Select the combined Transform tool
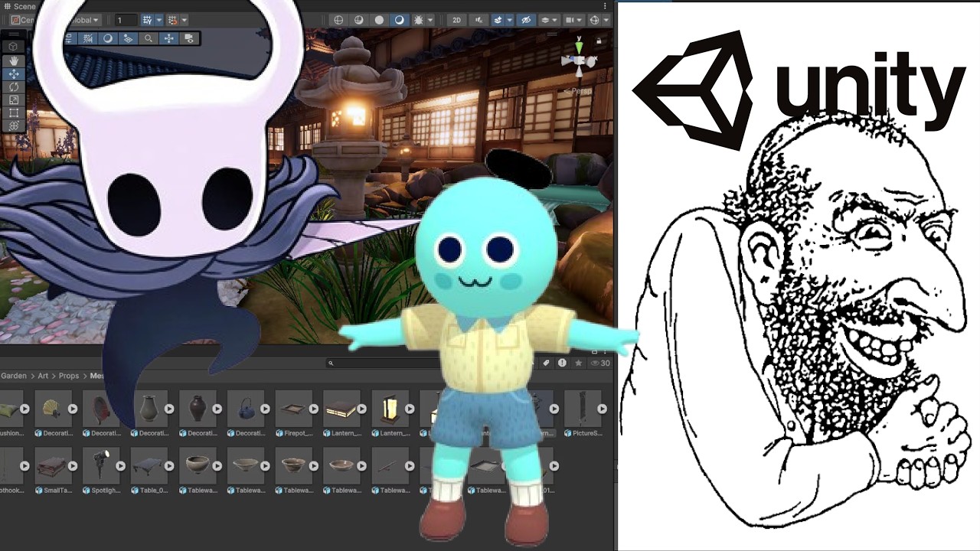 pyautogui.click(x=14, y=126)
